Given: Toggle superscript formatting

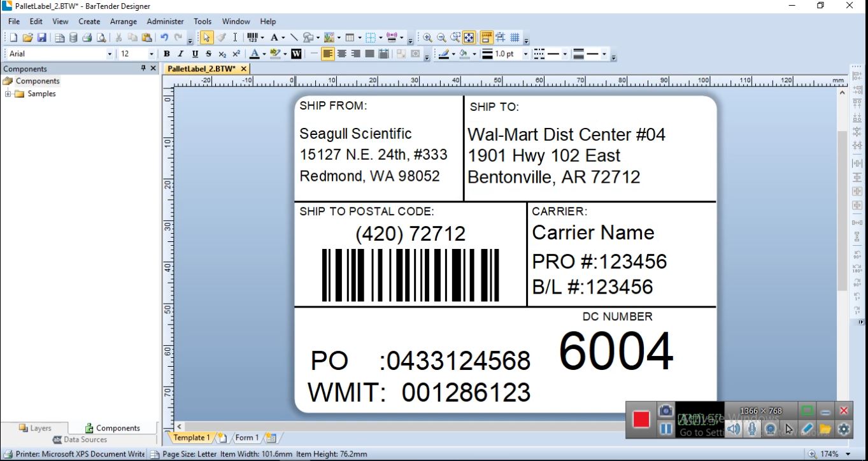Looking at the screenshot, I should pos(236,54).
